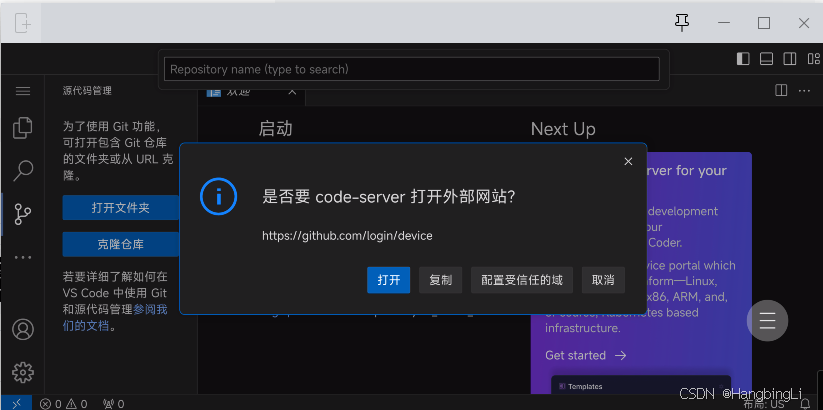Split the editor to the right
This screenshot has height=410, width=823.
coord(781,91)
